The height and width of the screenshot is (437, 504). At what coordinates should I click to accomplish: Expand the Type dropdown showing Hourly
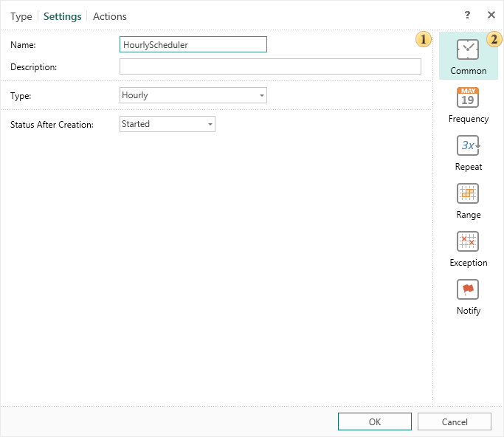193,95
